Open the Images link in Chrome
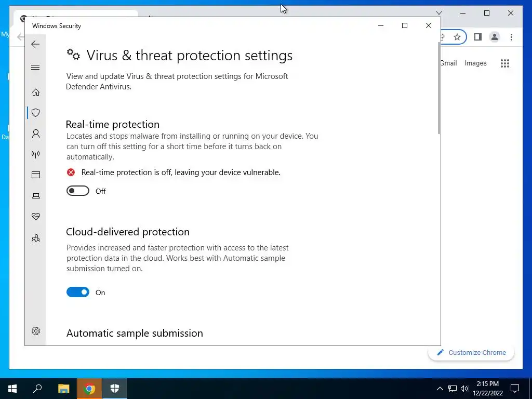532x399 pixels. tap(475, 63)
